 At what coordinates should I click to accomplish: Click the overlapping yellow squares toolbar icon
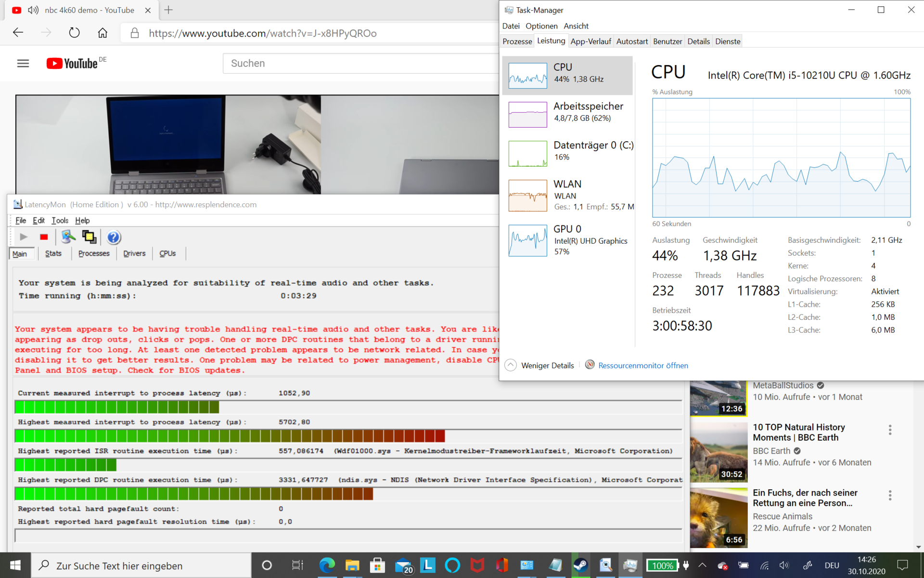tap(89, 237)
